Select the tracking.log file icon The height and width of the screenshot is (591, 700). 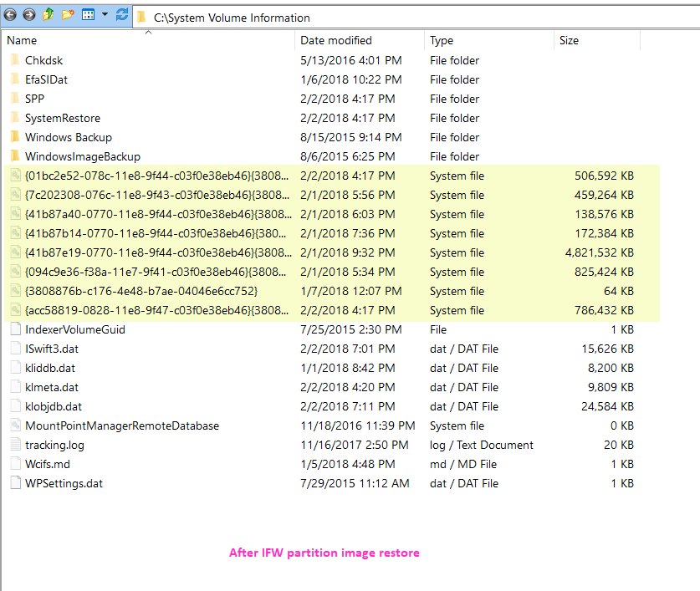tap(15, 444)
